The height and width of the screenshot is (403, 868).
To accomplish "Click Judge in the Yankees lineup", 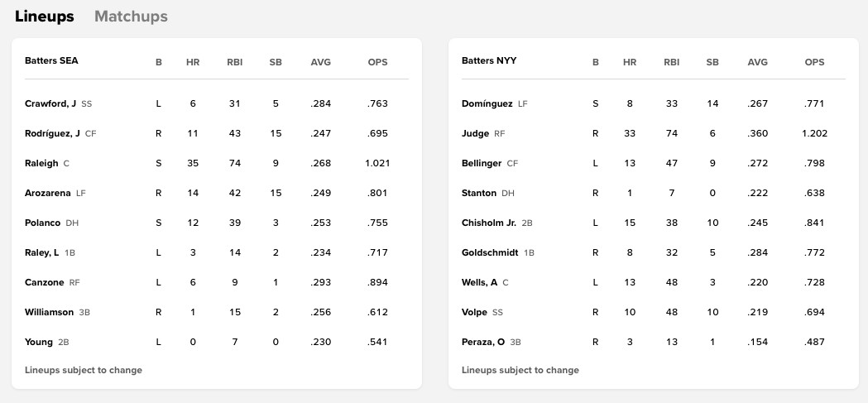I will pos(475,133).
